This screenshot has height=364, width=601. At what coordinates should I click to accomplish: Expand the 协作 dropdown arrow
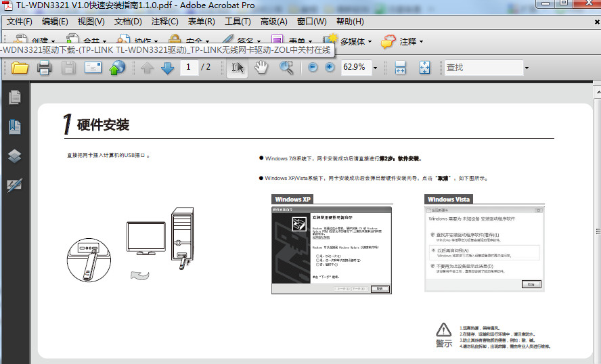(x=156, y=41)
